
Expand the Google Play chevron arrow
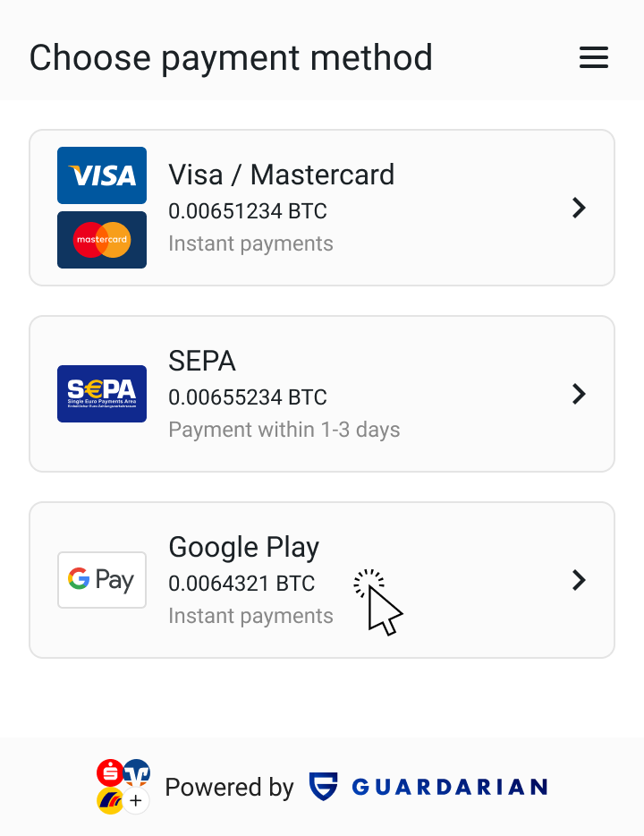click(579, 580)
